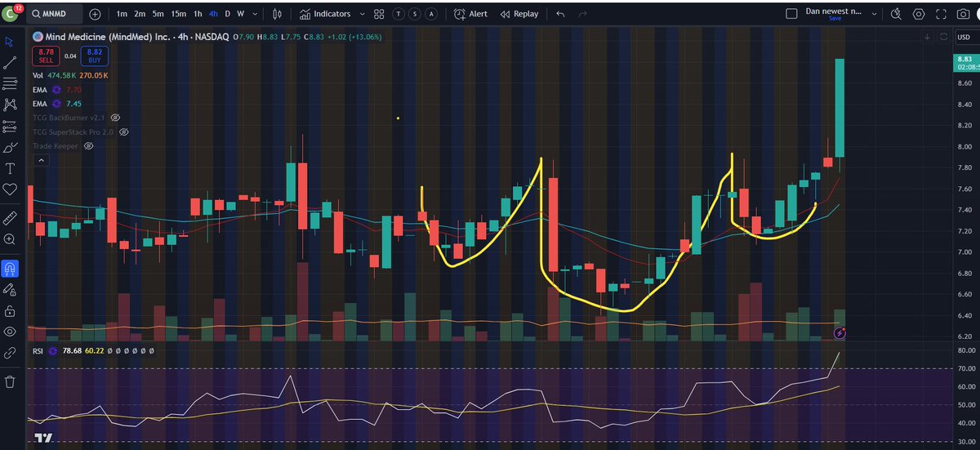Click the red SELL 8.78 button

[45, 56]
